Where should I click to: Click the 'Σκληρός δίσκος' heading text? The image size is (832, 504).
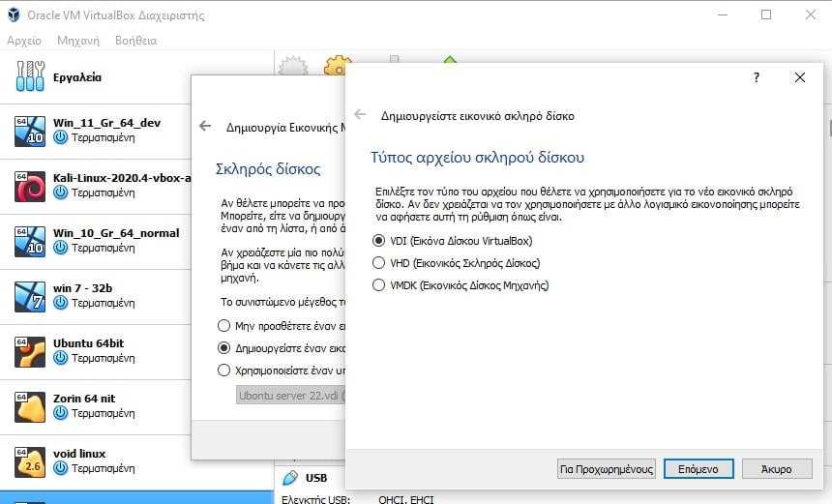(268, 169)
